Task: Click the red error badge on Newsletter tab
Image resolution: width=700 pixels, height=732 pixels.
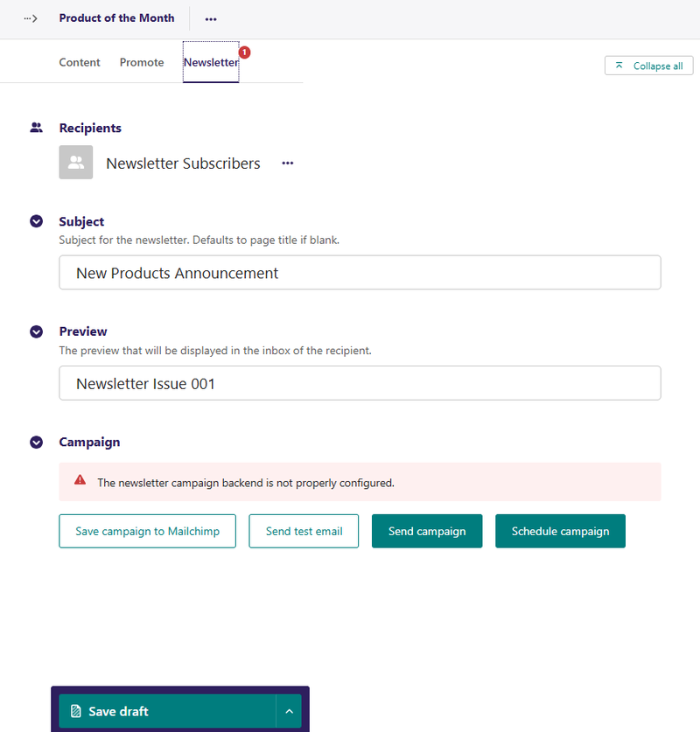Action: click(x=244, y=52)
